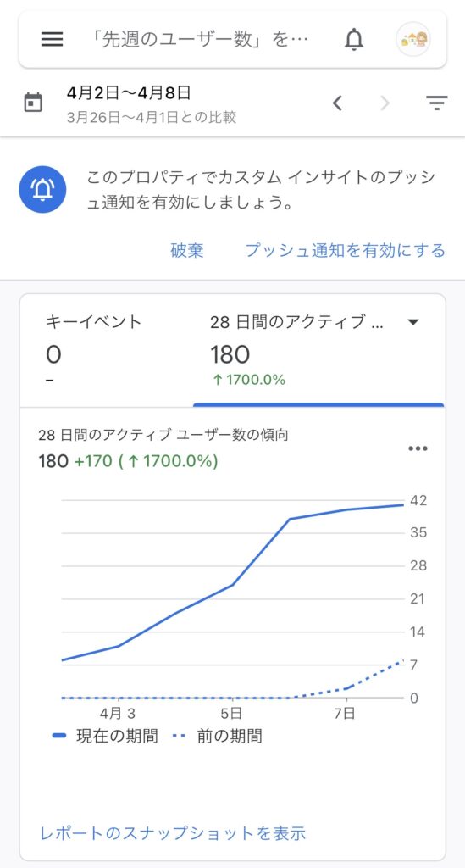Go to previous date range arrow
This screenshot has height=868, width=465.
pyautogui.click(x=337, y=103)
